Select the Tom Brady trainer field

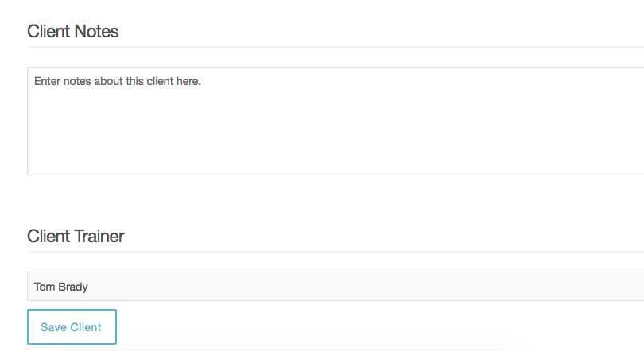pyautogui.click(x=239, y=287)
